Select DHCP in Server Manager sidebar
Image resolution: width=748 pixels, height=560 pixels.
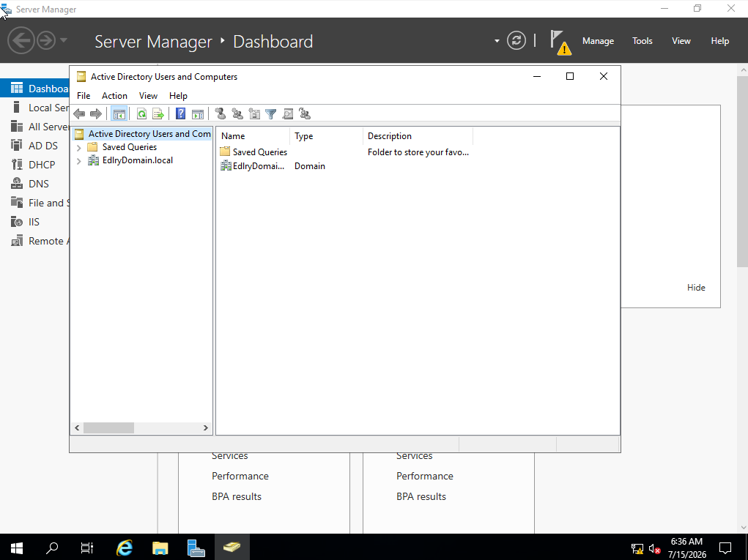[35, 165]
